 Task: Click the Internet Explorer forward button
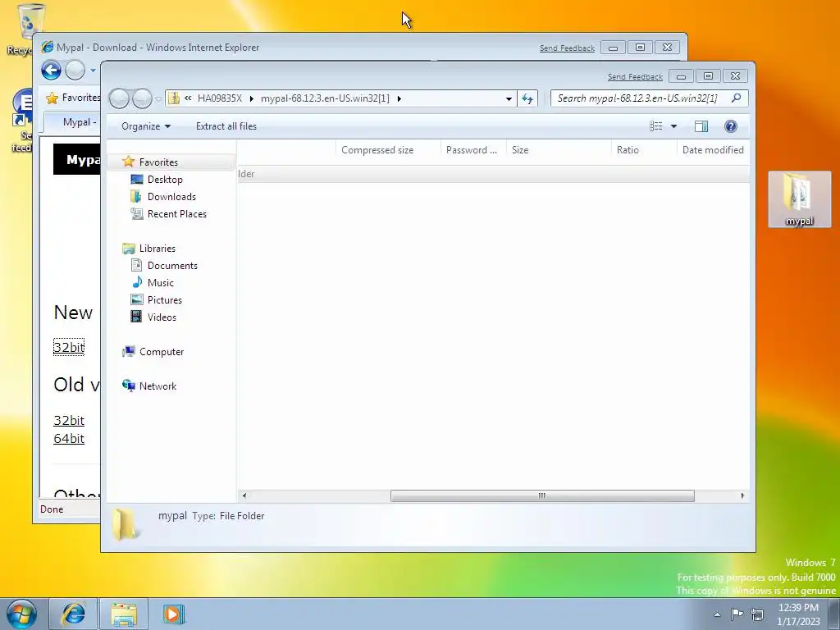coord(75,71)
